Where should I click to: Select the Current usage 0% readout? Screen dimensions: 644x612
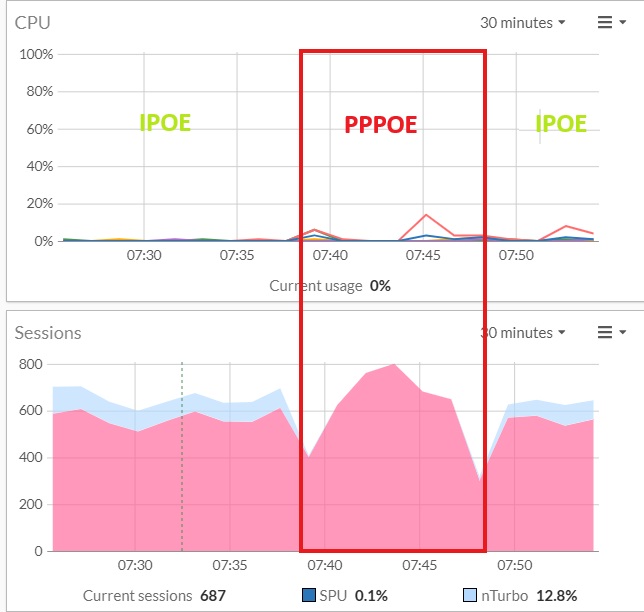pos(330,286)
